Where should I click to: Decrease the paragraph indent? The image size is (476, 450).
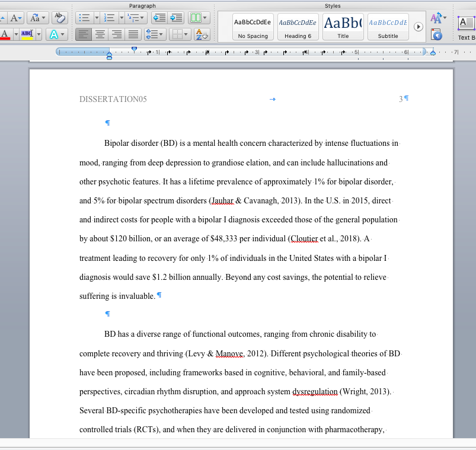click(x=159, y=18)
